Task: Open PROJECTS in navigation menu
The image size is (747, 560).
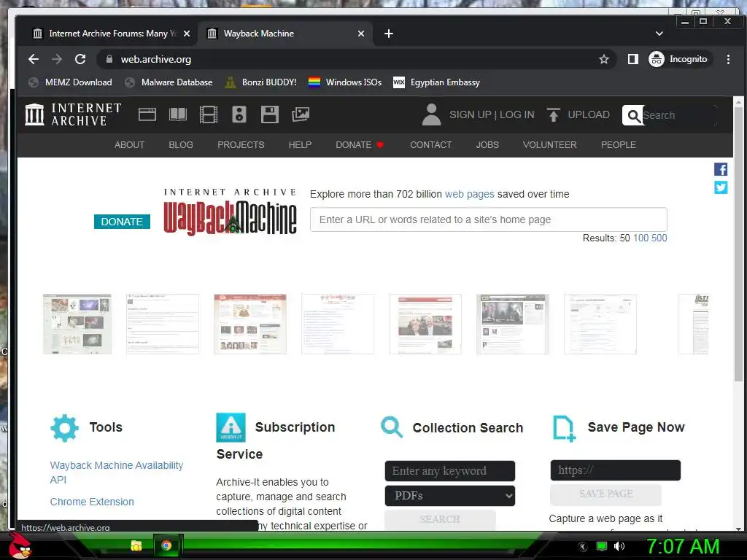Action: [241, 145]
